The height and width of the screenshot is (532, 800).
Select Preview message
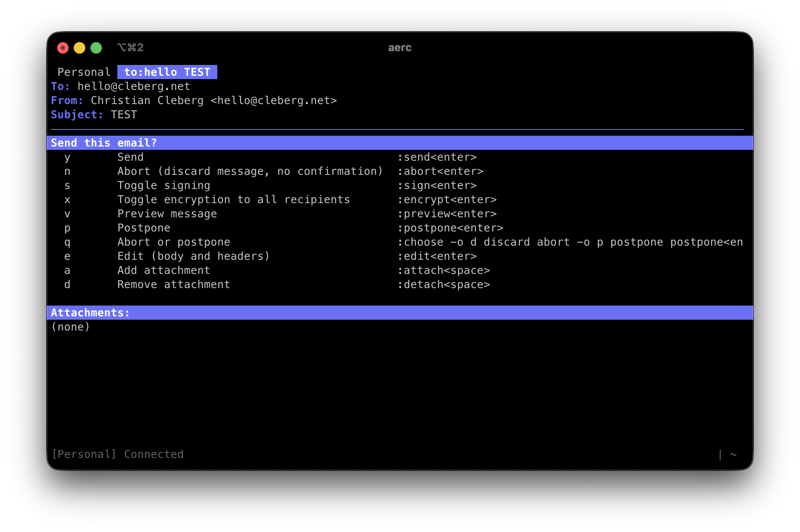tap(167, 214)
